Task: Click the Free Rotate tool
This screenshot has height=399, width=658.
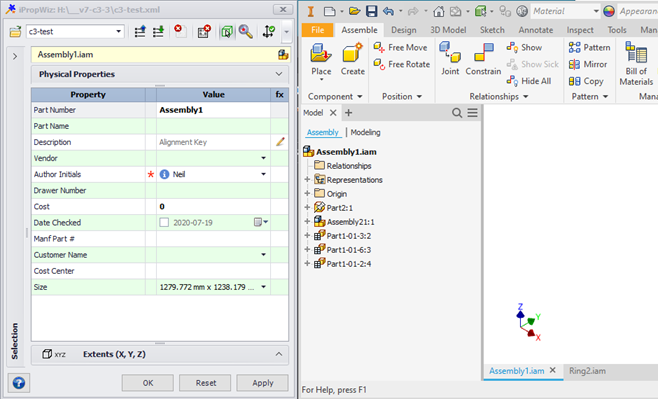Action: tap(402, 64)
